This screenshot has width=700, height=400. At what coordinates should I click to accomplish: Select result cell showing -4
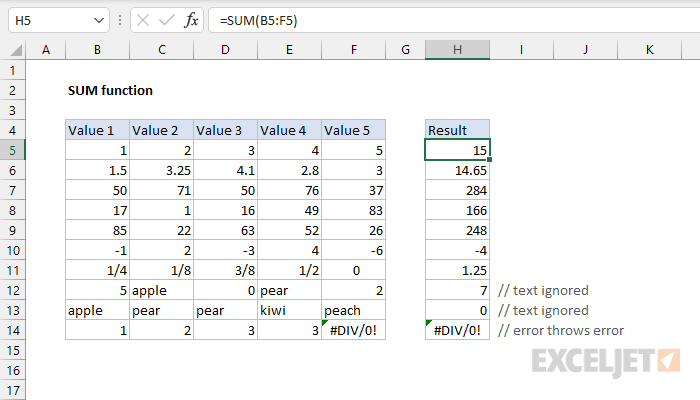point(457,250)
